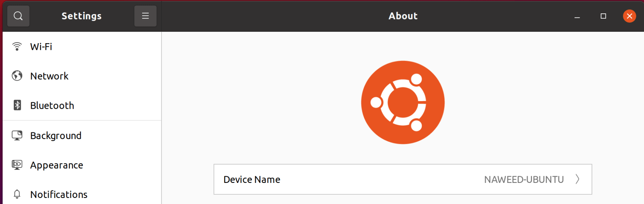
Task: Open the hamburger menu in Settings header
Action: click(x=145, y=16)
